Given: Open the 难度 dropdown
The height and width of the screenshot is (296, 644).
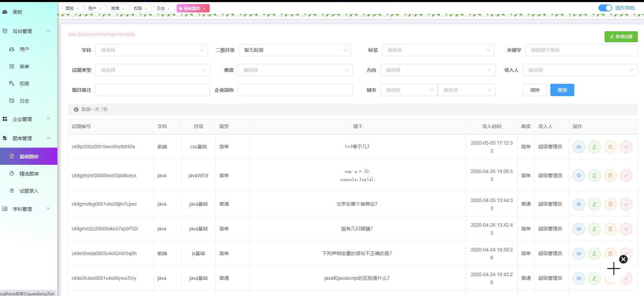Looking at the screenshot, I should [x=295, y=70].
